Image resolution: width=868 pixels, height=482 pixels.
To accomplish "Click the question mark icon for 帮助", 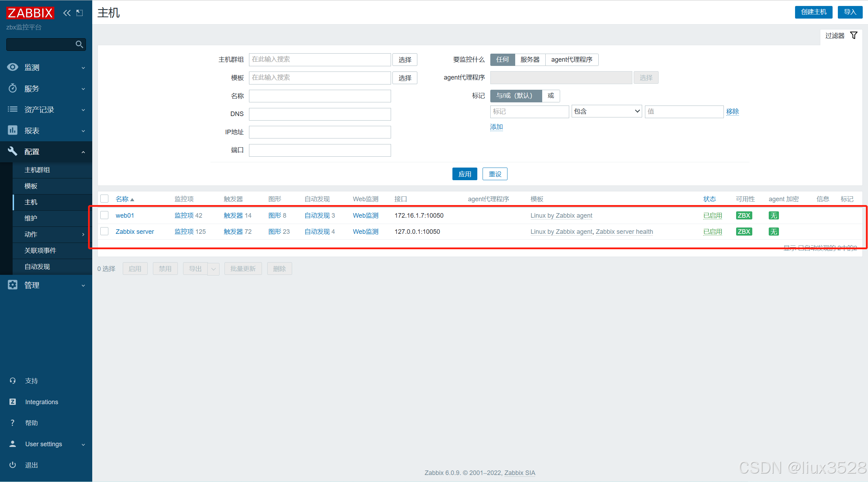I will pyautogui.click(x=13, y=423).
